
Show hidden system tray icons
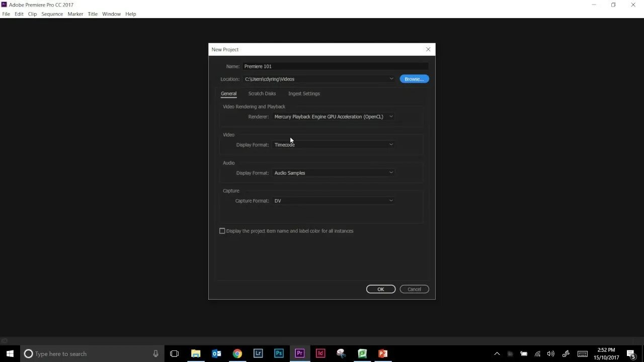(497, 353)
